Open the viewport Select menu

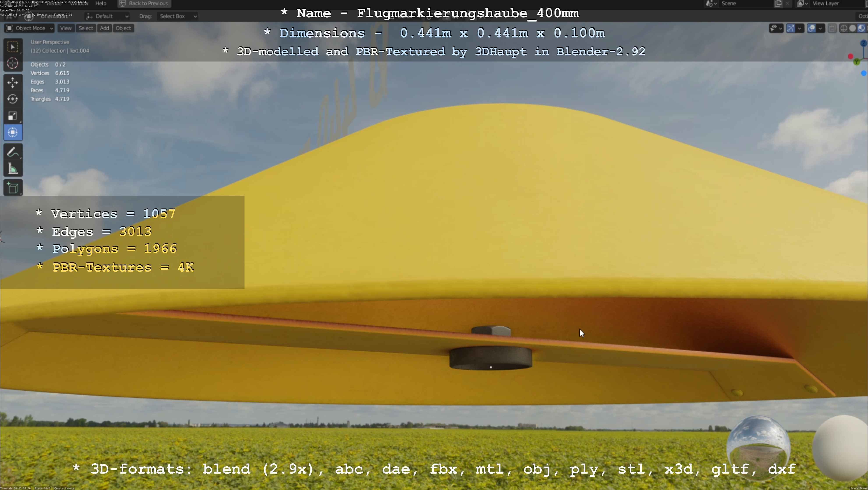(86, 28)
